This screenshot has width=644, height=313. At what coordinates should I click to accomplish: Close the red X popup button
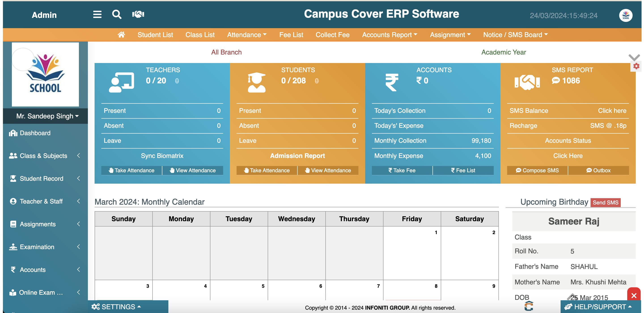(634, 296)
